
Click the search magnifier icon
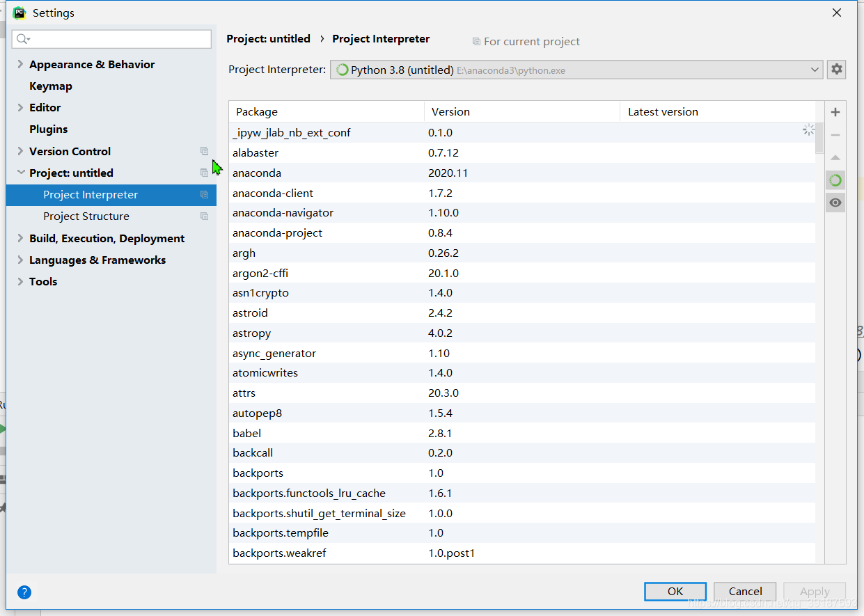pyautogui.click(x=23, y=39)
